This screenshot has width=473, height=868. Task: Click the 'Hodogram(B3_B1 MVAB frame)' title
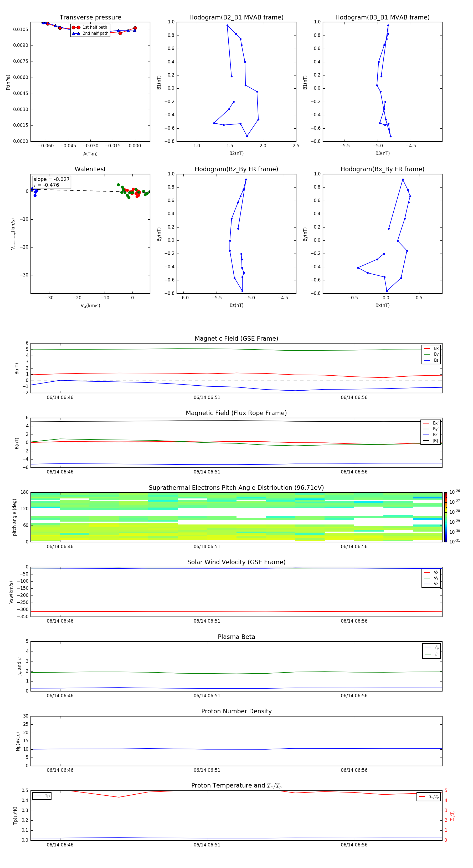[382, 18]
